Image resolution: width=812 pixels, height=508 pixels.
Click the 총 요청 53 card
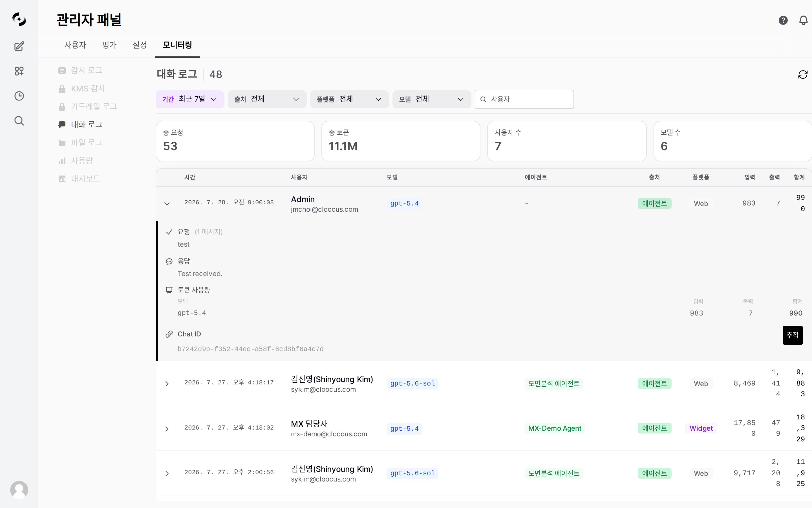pos(235,141)
